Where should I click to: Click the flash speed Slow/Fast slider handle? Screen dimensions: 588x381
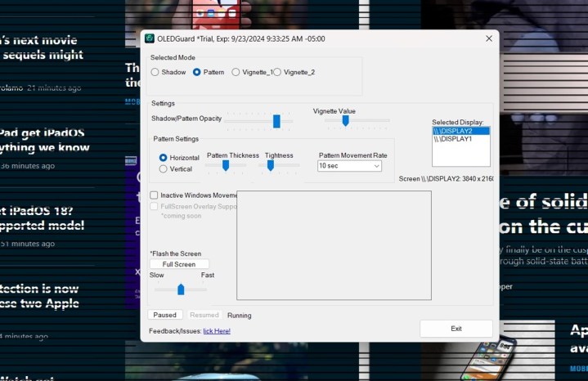181,289
